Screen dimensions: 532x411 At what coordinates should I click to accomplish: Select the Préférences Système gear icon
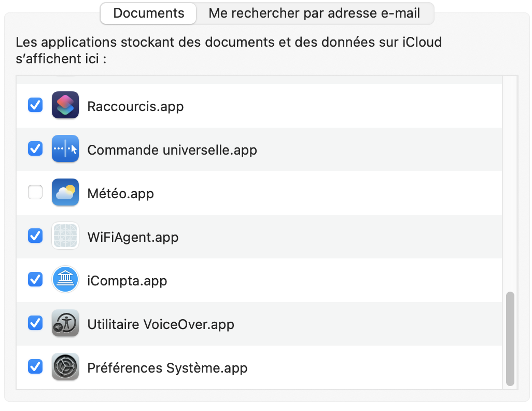[65, 366]
